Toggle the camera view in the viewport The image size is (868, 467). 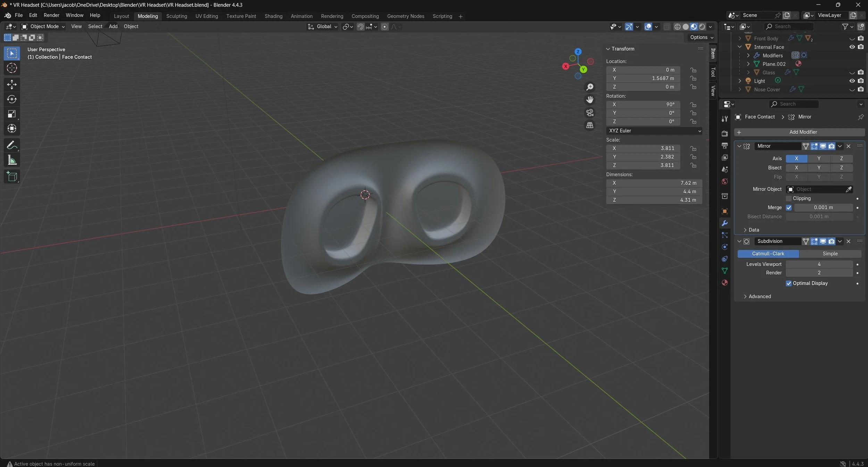click(x=590, y=113)
